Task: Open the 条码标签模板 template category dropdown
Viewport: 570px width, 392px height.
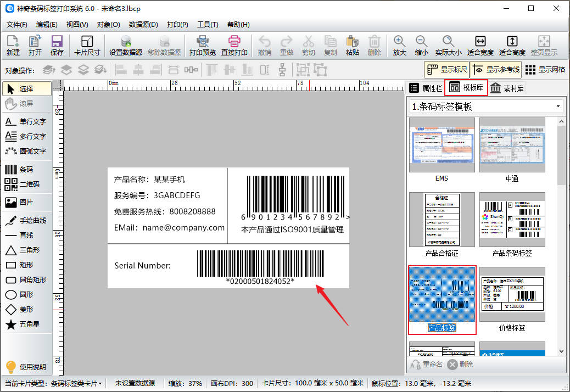Action: [x=486, y=107]
